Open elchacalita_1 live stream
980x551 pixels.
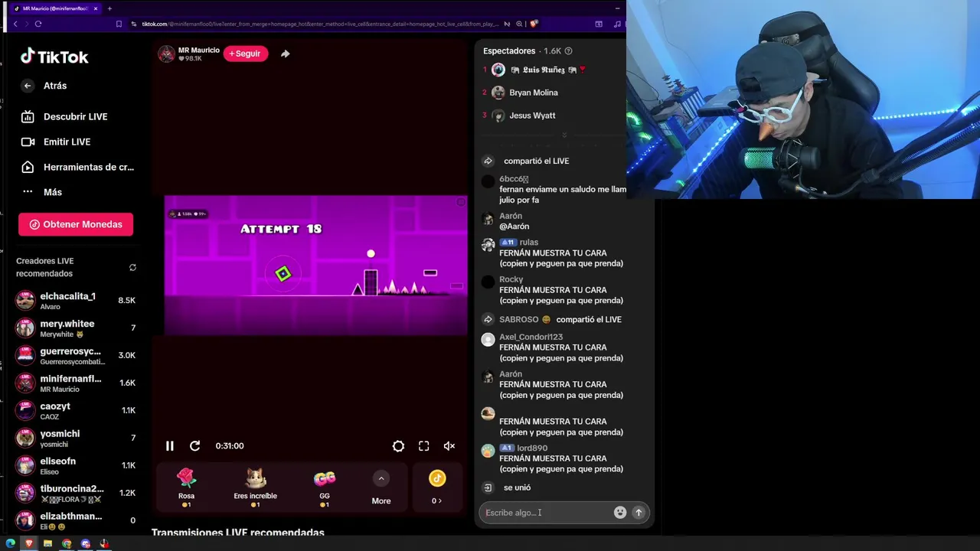[x=76, y=301]
